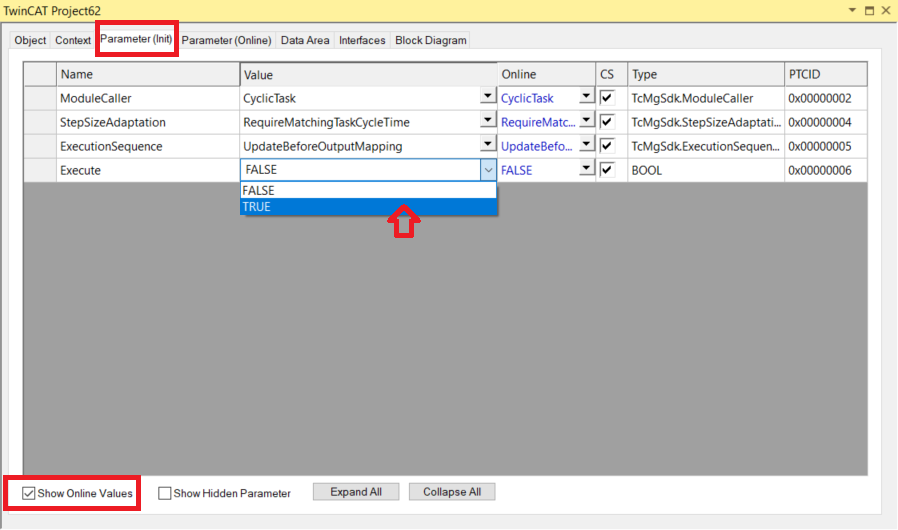
Task: Select the ExecutionSequence name cell
Action: point(148,146)
